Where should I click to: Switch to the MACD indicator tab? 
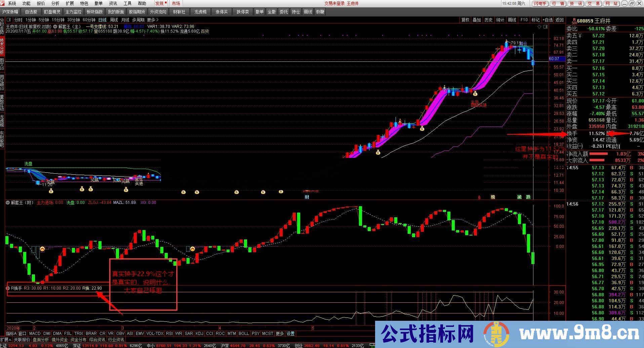(35, 334)
